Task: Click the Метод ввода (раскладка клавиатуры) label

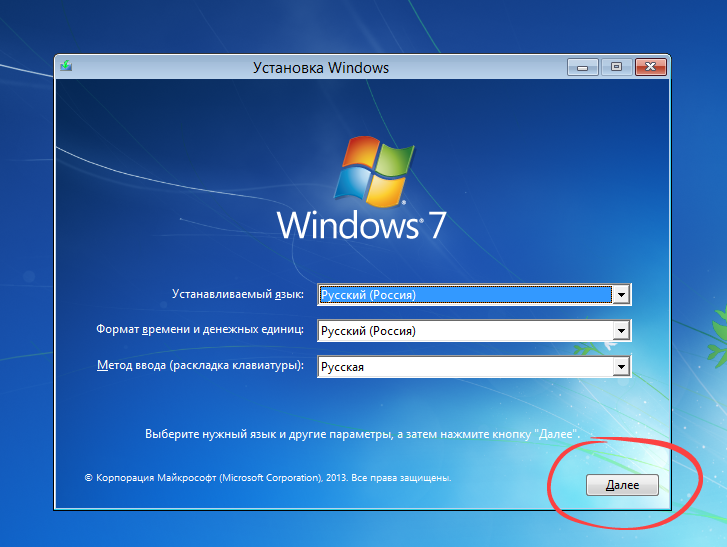Action: pos(200,366)
